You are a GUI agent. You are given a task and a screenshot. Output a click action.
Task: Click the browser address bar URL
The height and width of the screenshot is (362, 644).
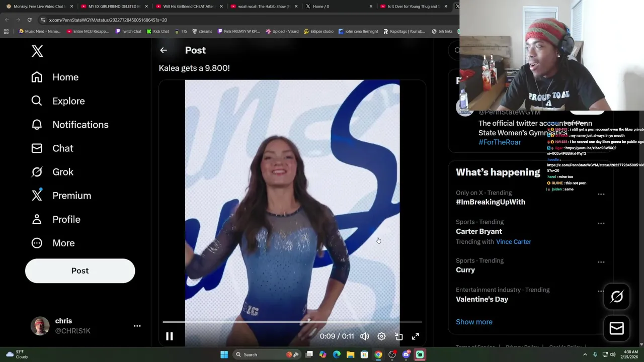tap(108, 20)
